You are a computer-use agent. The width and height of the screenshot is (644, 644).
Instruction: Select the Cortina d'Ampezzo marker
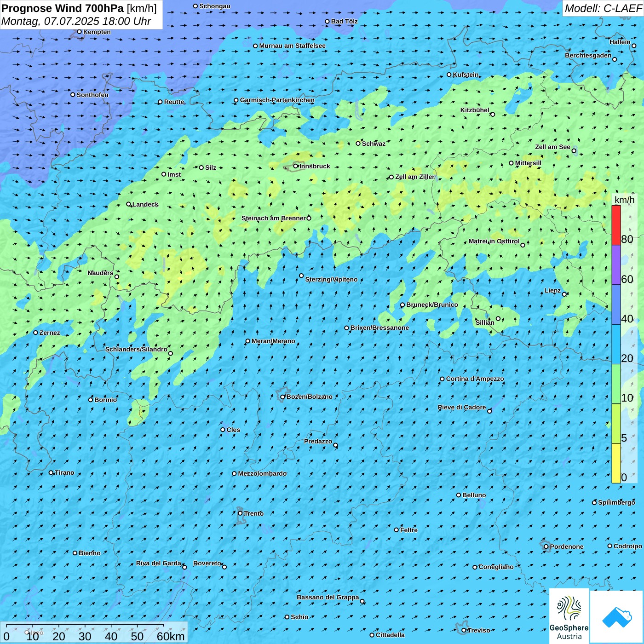coord(442,379)
